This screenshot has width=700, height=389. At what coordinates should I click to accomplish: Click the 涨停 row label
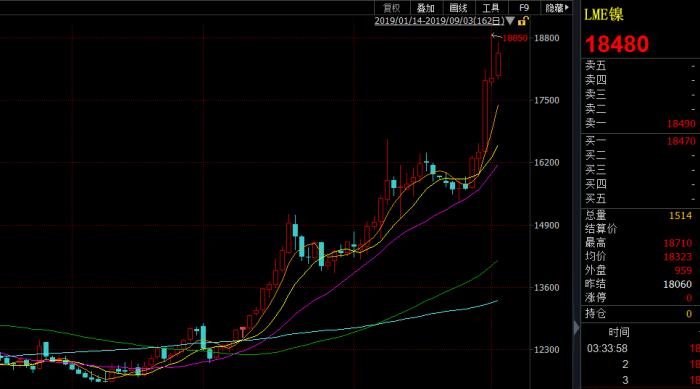click(596, 297)
